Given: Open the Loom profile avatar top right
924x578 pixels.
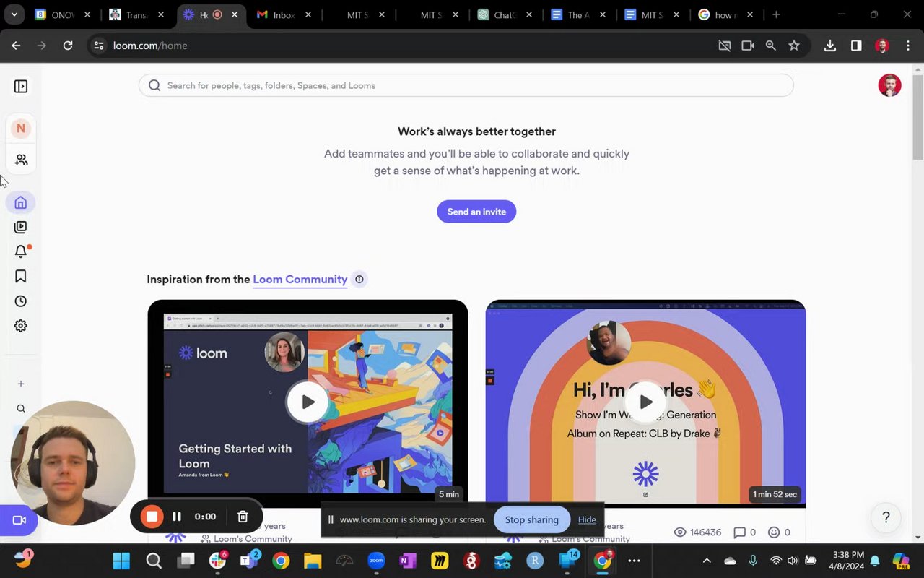Looking at the screenshot, I should (x=889, y=85).
